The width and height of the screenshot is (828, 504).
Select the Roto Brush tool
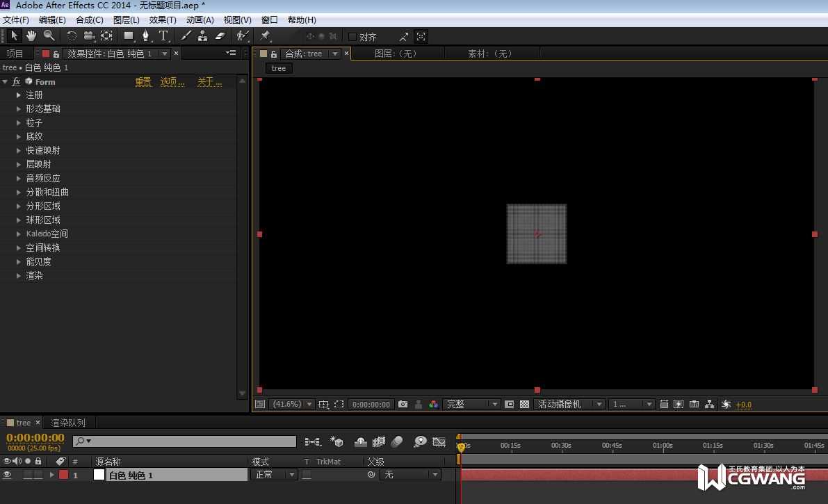pyautogui.click(x=242, y=36)
